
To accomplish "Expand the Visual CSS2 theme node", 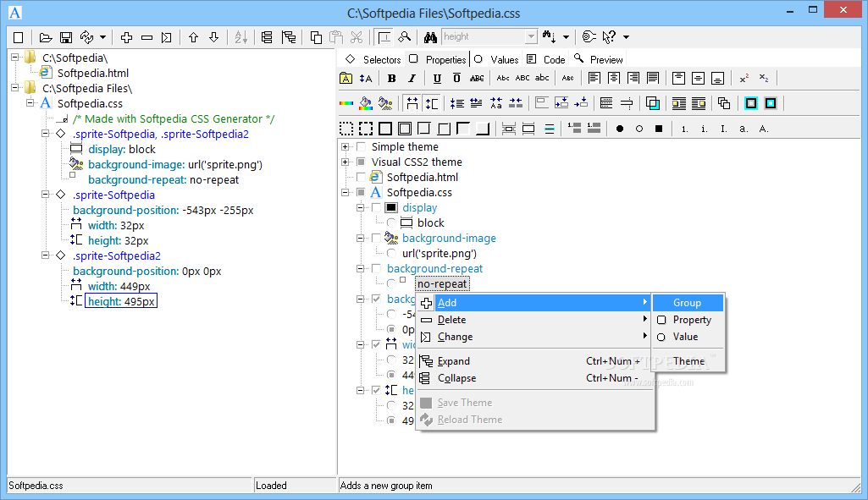I will [346, 162].
